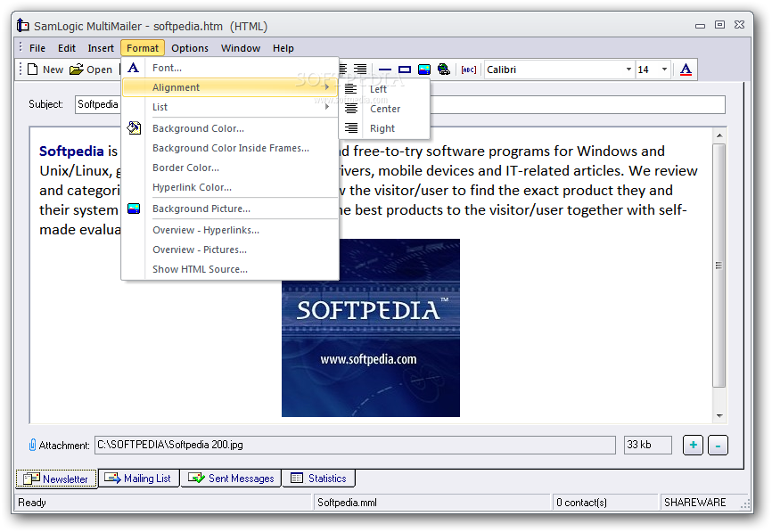This screenshot has width=772, height=532.
Task: Choose Right alignment text option
Action: 382,128
